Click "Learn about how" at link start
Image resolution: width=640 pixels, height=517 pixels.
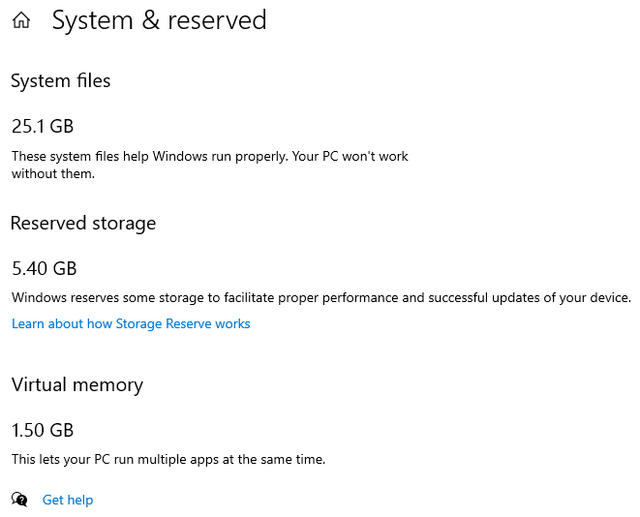[62, 324]
